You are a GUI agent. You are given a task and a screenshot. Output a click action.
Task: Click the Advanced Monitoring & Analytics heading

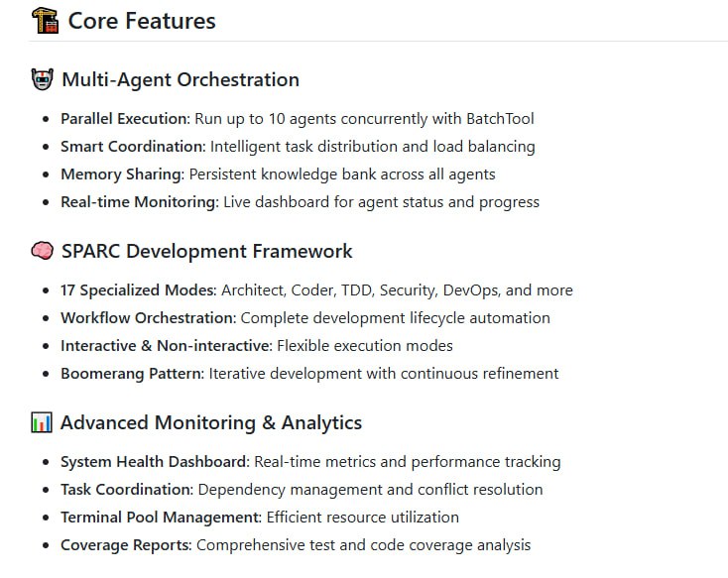click(210, 422)
